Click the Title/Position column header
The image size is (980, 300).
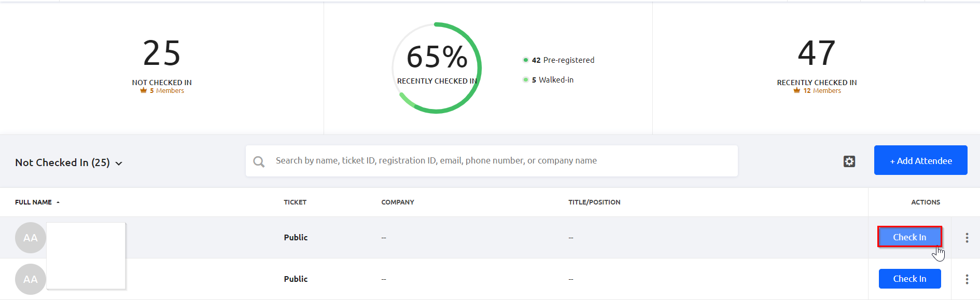click(594, 202)
